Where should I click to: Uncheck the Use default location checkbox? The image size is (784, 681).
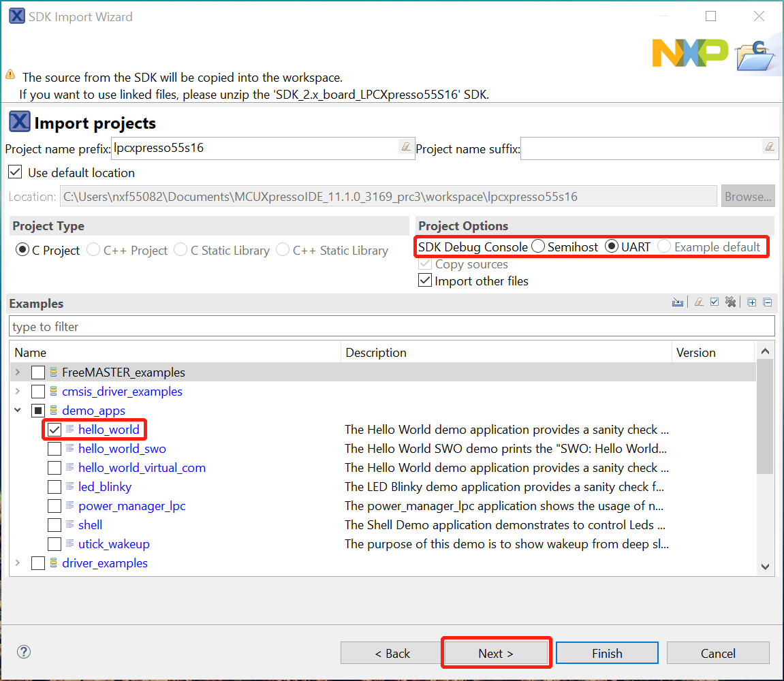14,172
